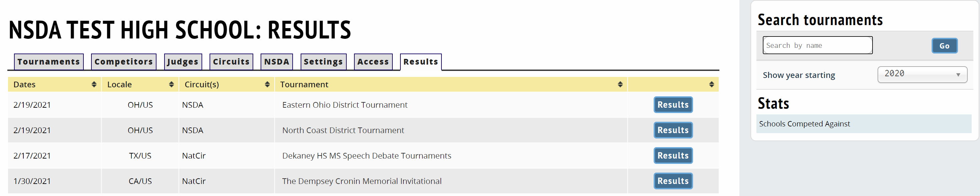
Task: Click the Search by name field
Action: click(817, 45)
